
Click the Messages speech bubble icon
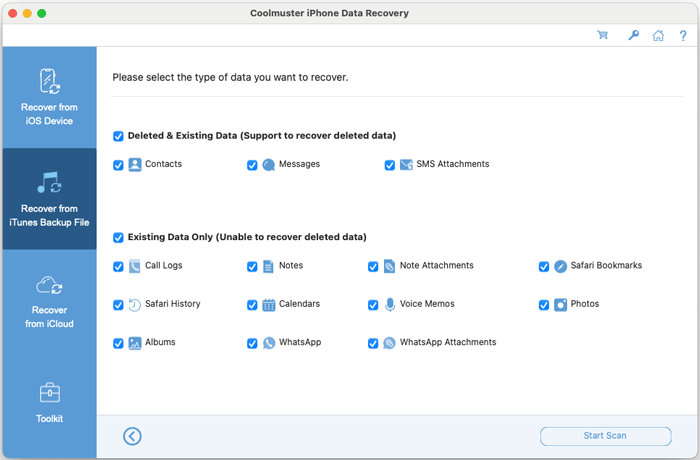268,165
